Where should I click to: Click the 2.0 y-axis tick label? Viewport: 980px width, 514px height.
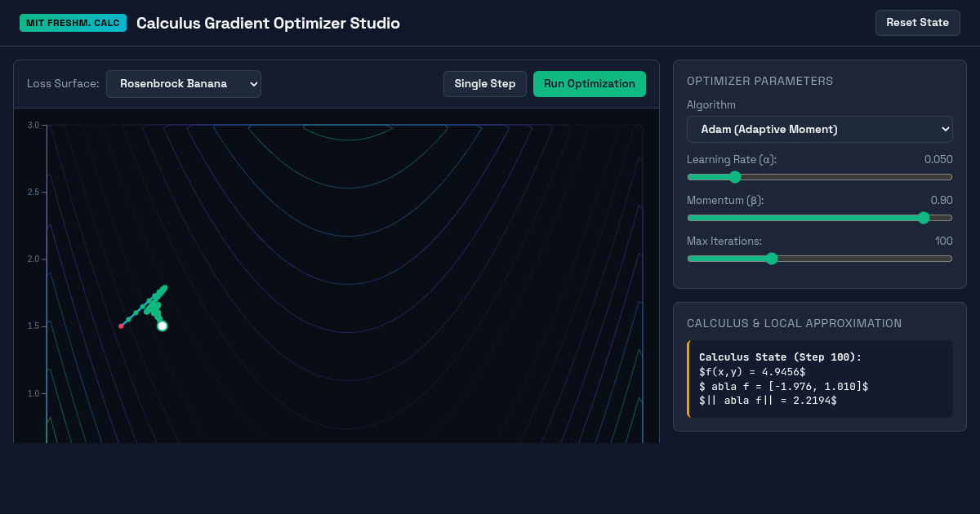(x=33, y=259)
